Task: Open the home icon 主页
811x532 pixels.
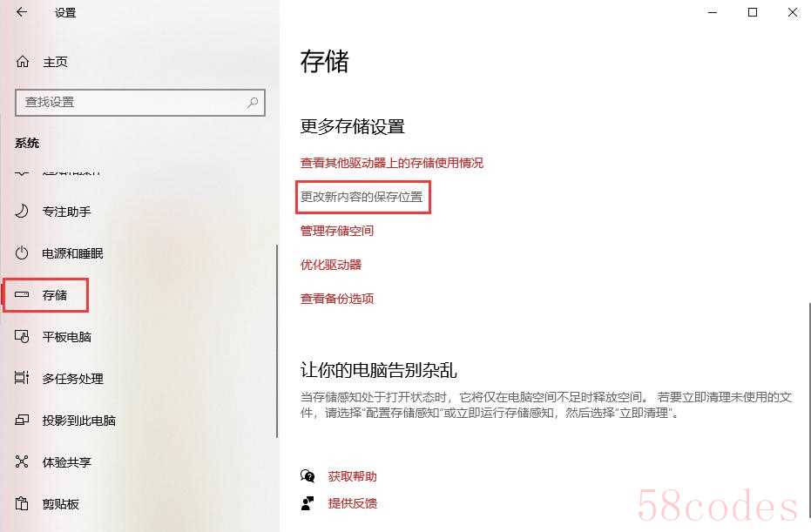Action: (x=23, y=62)
